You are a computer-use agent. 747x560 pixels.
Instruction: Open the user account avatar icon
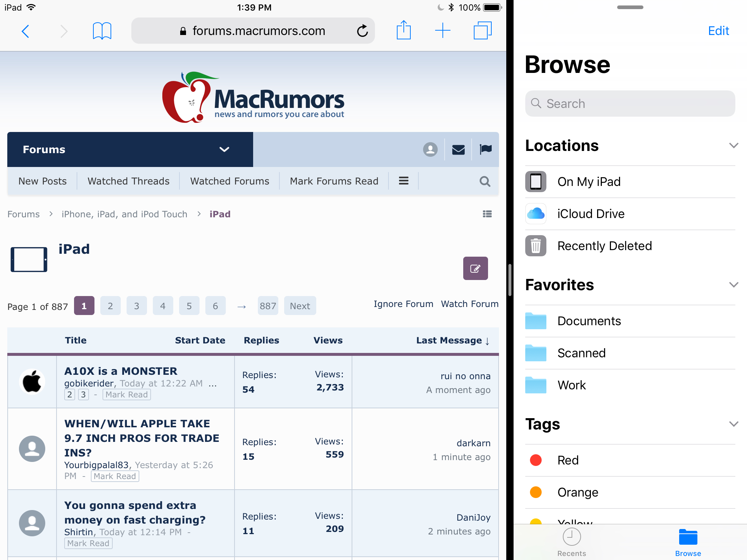pyautogui.click(x=430, y=149)
